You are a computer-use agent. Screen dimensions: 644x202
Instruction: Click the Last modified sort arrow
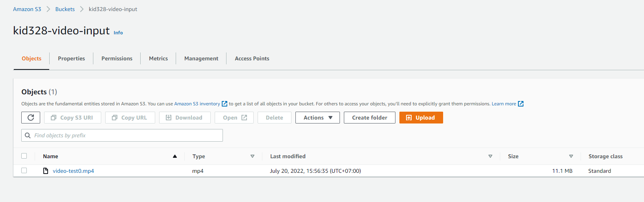(490, 156)
